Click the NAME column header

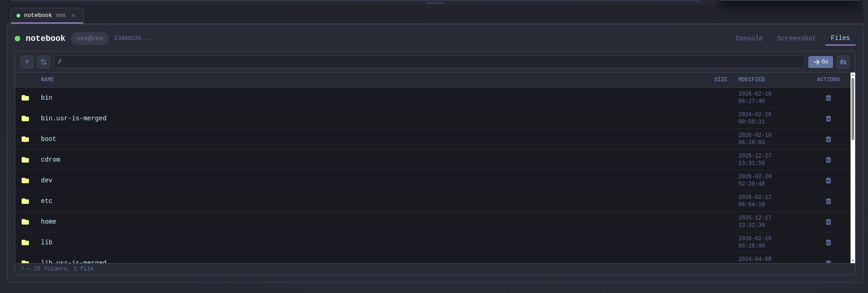pos(47,80)
